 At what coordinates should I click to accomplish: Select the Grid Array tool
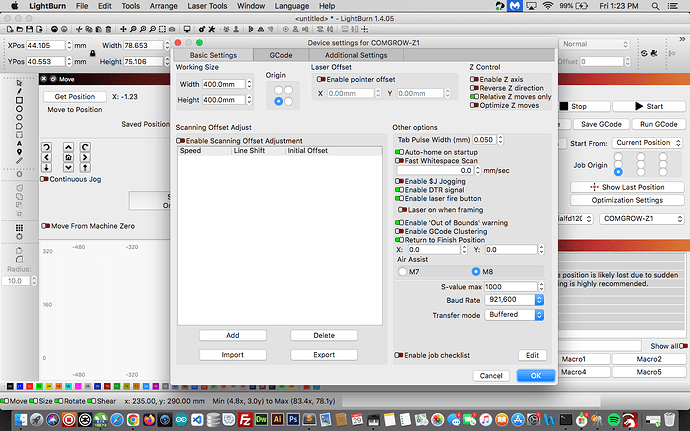coord(19,228)
